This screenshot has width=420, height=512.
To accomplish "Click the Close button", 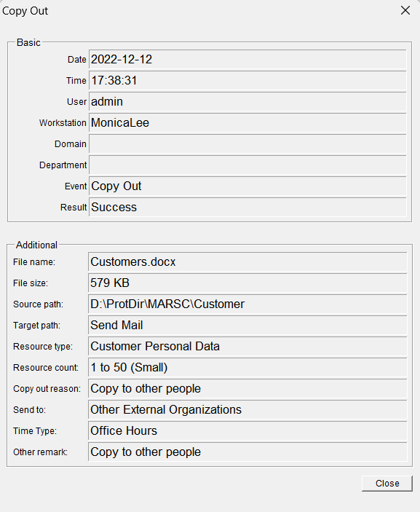I will (x=387, y=484).
